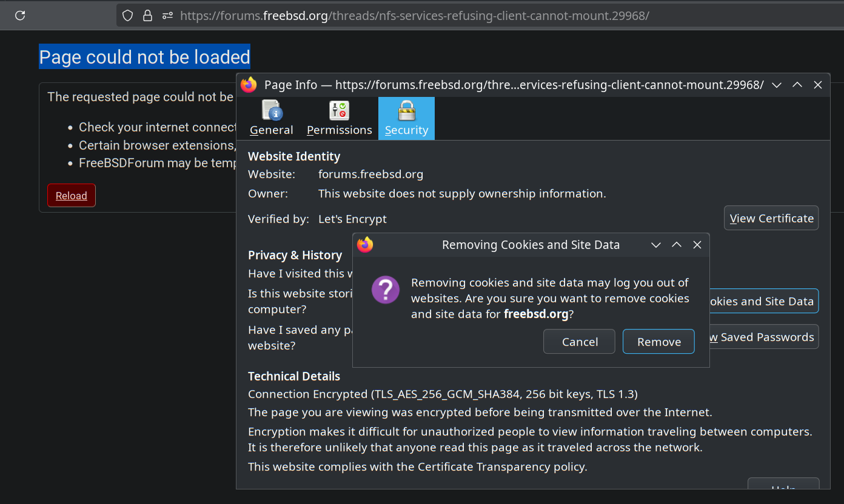Click the tracking protection shield in address bar

click(127, 15)
